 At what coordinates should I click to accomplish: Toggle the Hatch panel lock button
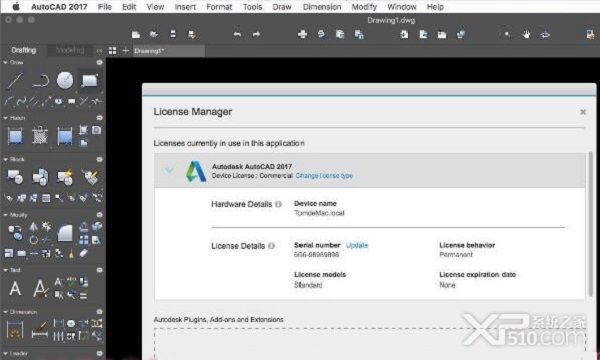click(99, 118)
